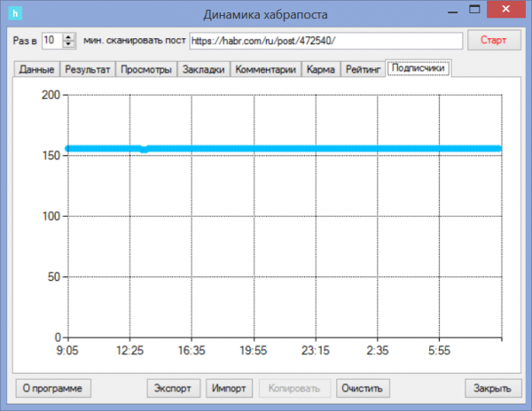Decrease the scan interval with down arrow
This screenshot has height=411, width=532.
coord(70,44)
